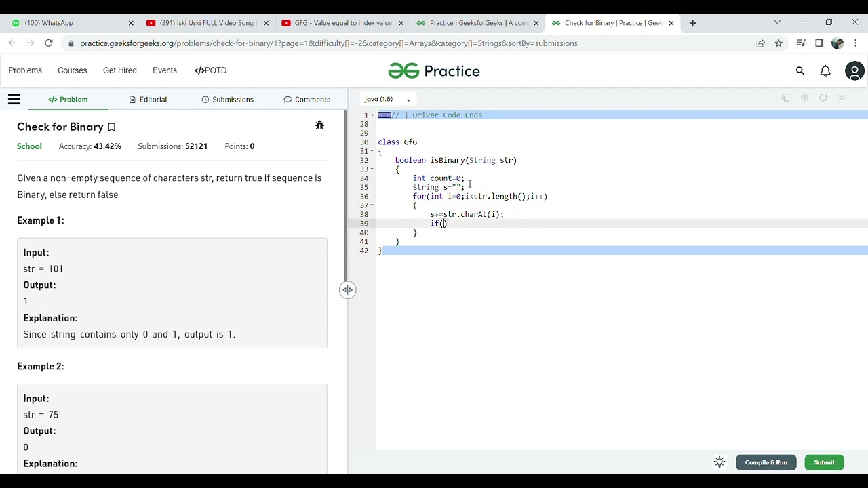Switch to the Comments tab
868x488 pixels.
point(307,100)
